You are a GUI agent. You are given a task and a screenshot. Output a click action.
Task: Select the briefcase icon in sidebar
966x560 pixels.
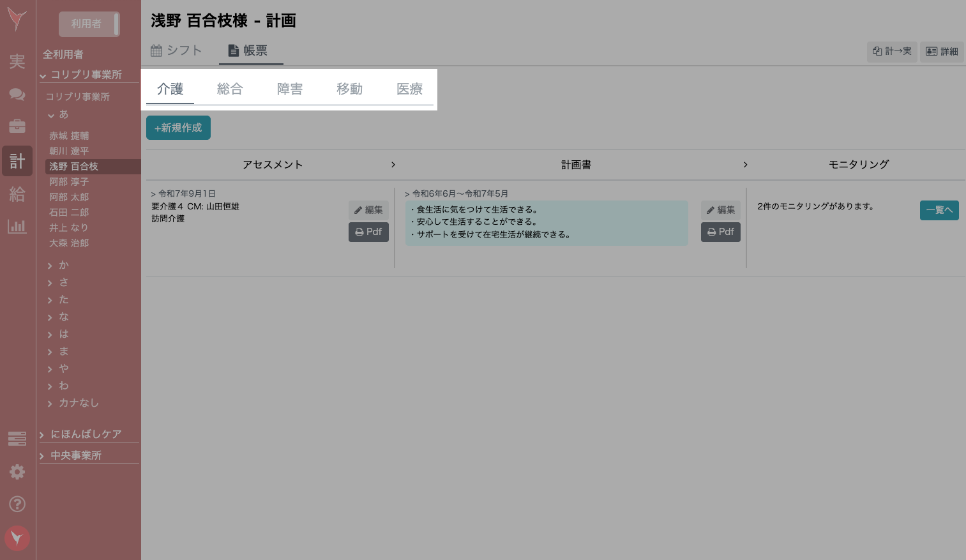(17, 126)
